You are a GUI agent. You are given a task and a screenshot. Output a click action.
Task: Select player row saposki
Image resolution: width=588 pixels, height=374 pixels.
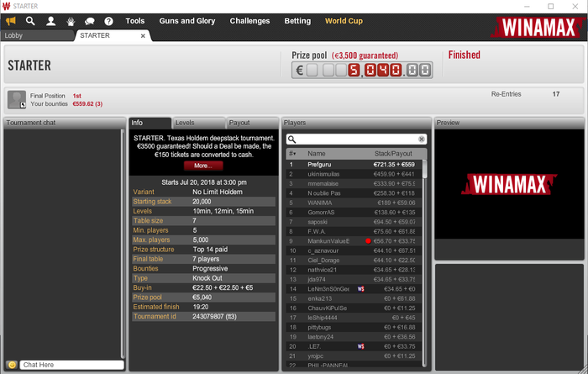[x=354, y=222]
